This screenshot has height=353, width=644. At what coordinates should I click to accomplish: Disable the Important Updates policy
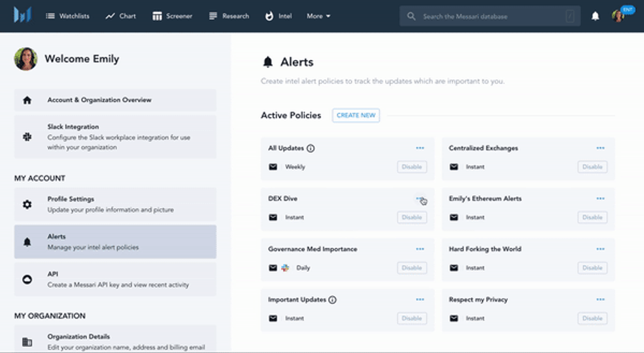point(412,318)
